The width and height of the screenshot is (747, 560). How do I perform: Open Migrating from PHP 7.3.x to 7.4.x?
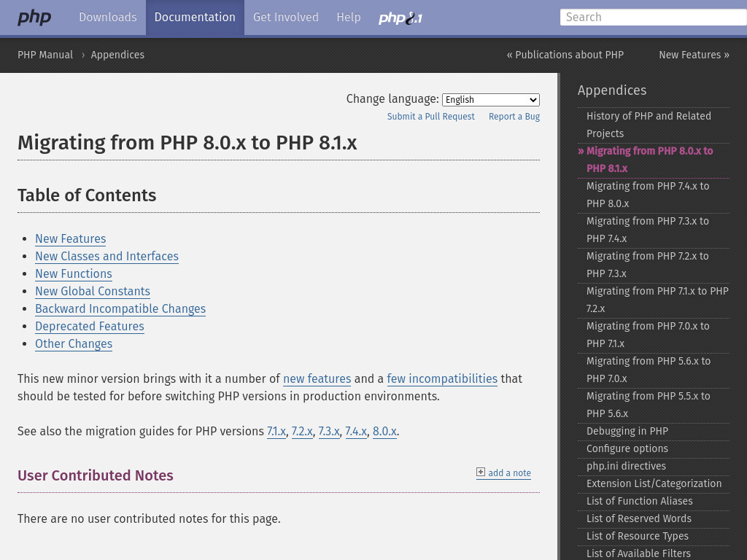coord(653,230)
